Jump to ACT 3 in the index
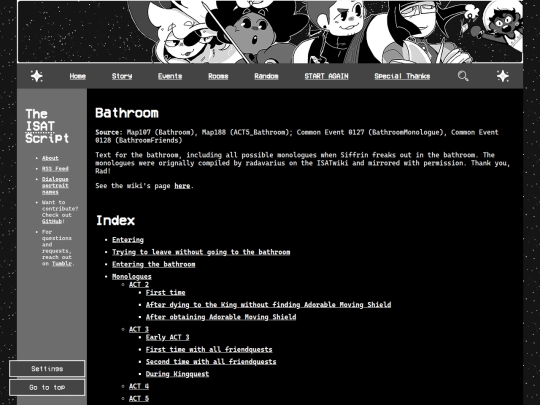 pos(139,329)
